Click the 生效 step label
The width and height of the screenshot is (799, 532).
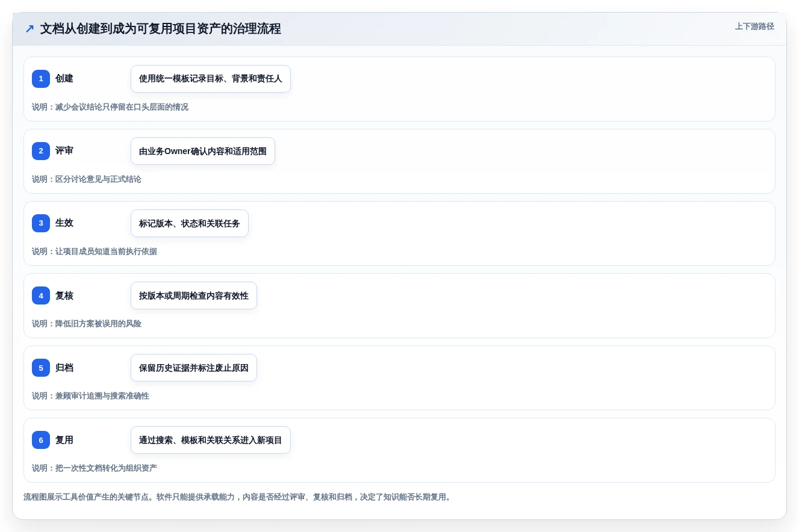tap(64, 223)
